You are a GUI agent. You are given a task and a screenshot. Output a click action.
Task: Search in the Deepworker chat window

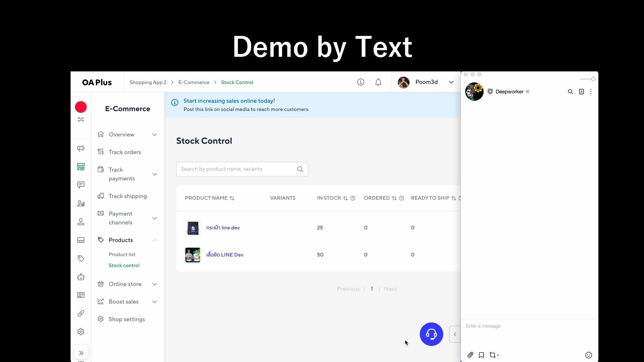570,92
